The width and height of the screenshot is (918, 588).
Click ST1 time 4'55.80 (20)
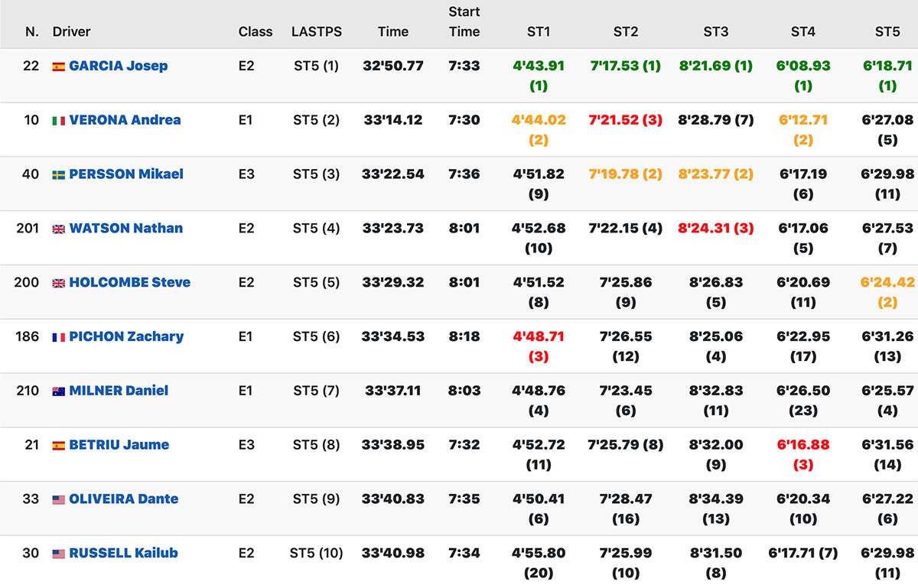(x=539, y=564)
